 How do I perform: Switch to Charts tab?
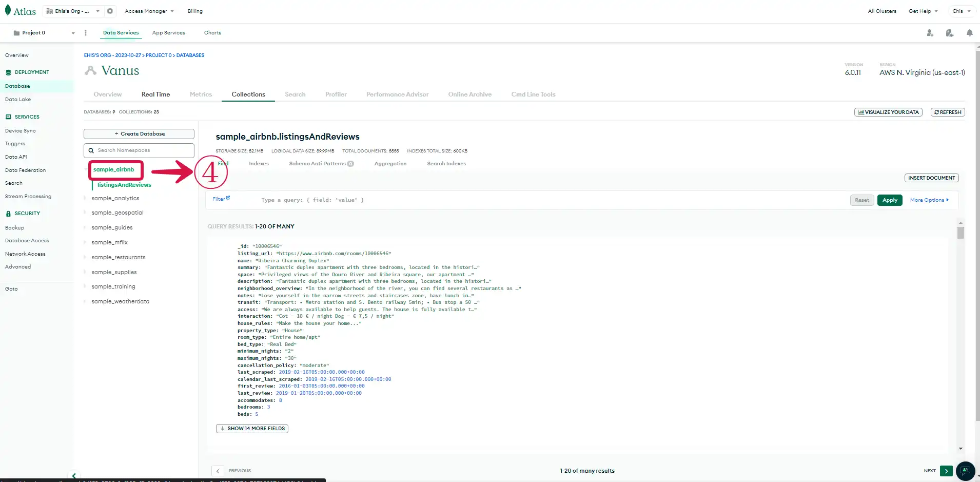pyautogui.click(x=212, y=33)
